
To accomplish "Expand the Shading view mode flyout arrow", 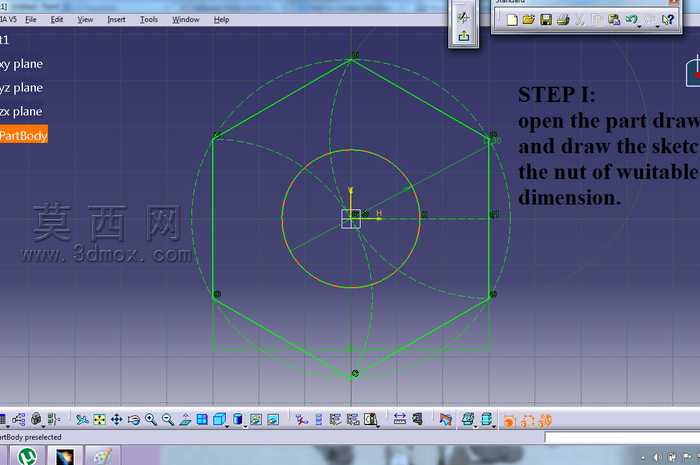I will click(245, 427).
